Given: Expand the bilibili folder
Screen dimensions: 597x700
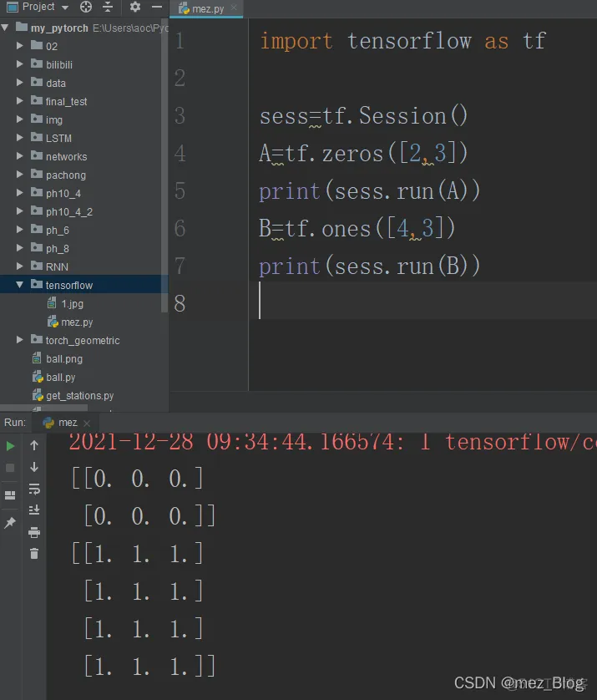Looking at the screenshot, I should [20, 64].
